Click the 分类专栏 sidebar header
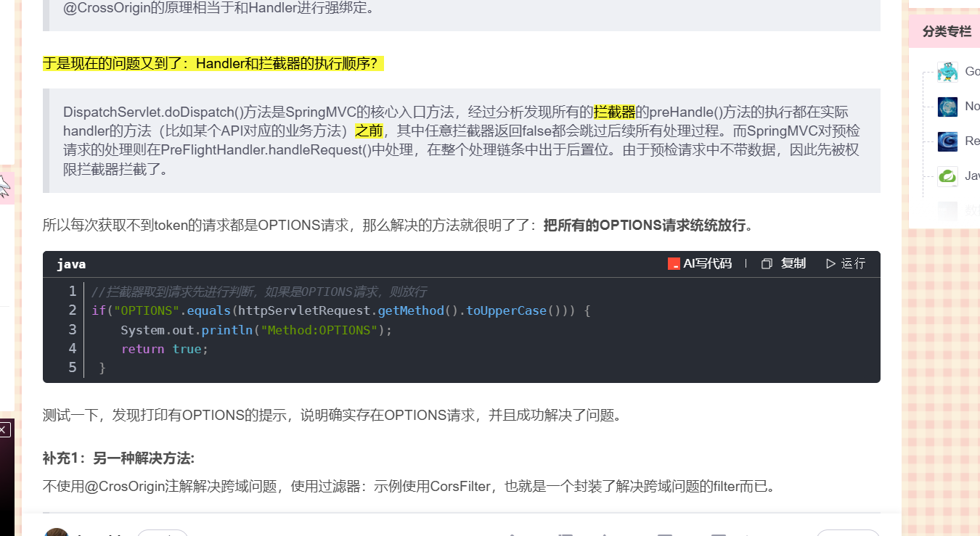 947,31
